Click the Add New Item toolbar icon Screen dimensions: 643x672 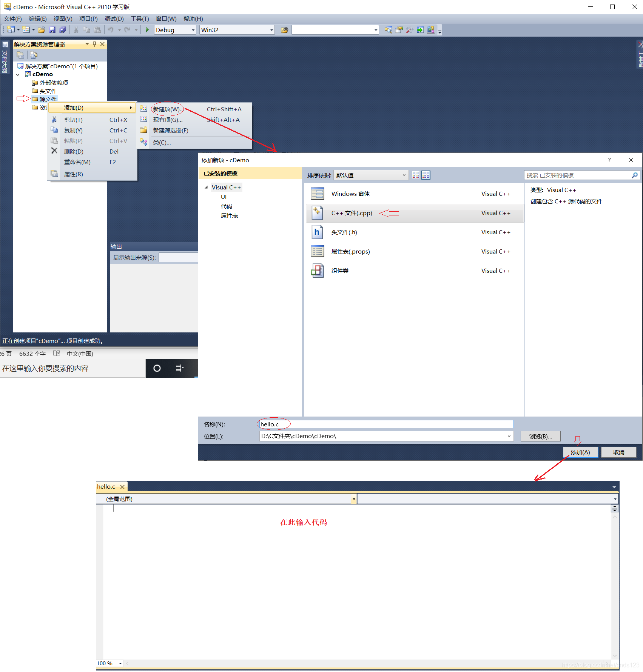click(26, 30)
